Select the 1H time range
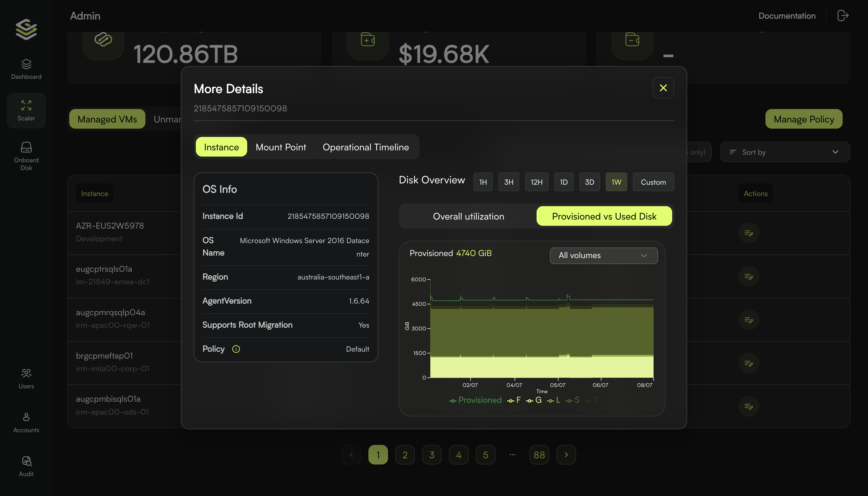The height and width of the screenshot is (496, 868). click(x=483, y=182)
